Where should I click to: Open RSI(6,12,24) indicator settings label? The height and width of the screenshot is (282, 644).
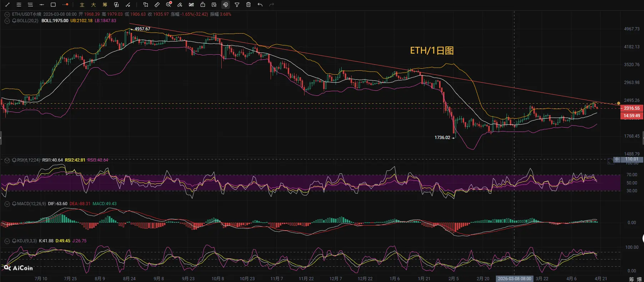pyautogui.click(x=29, y=160)
